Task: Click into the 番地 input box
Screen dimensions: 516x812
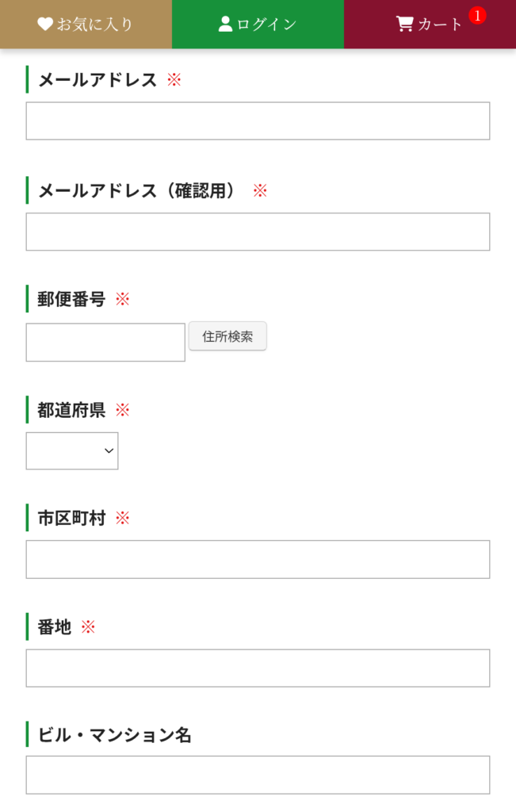Action: click(x=258, y=668)
